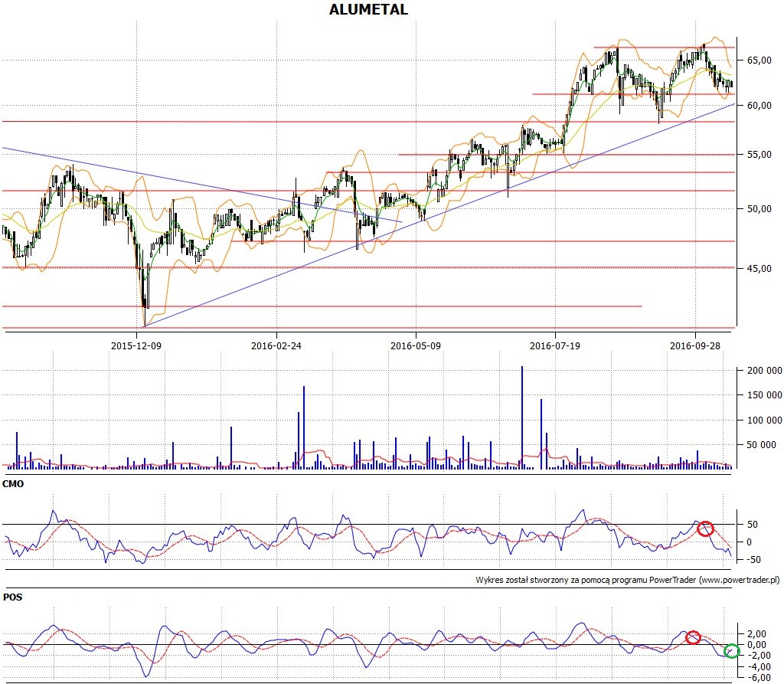Image resolution: width=784 pixels, height=684 pixels.
Task: Click the 50,00 price axis label
Action: coord(759,208)
